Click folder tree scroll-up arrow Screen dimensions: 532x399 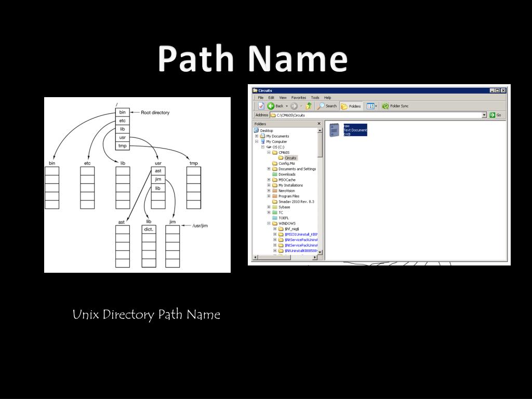click(x=320, y=130)
